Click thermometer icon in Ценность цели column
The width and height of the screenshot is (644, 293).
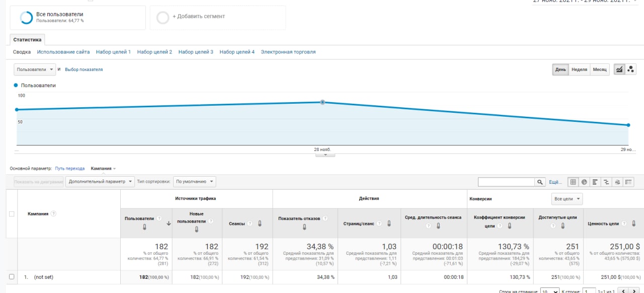coord(633,224)
